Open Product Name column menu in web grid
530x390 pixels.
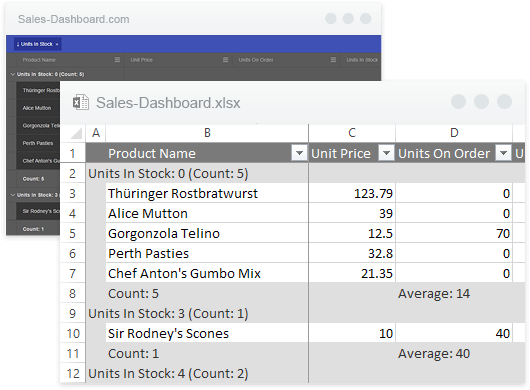(117, 60)
